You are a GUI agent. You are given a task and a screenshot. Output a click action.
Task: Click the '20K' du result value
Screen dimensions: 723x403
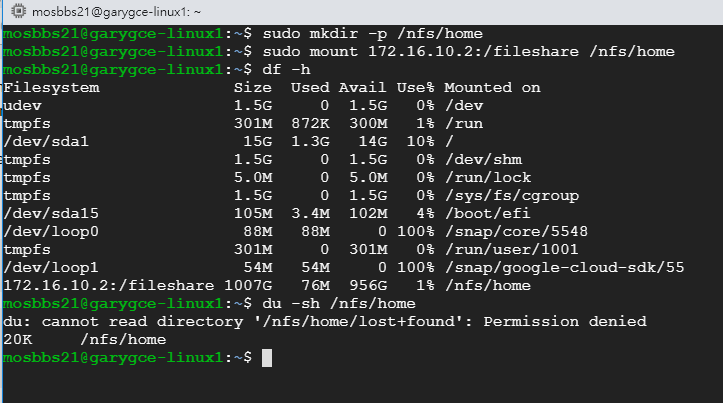[18, 339]
